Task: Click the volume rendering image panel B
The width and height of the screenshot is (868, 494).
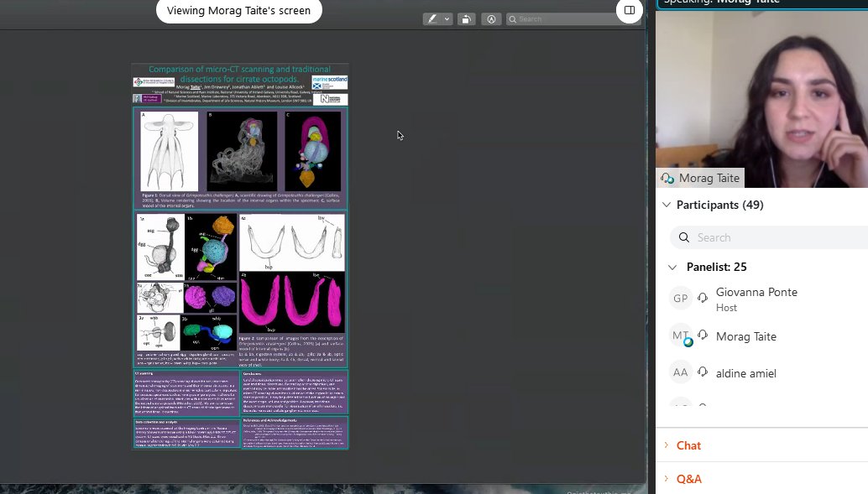Action: tap(242, 151)
